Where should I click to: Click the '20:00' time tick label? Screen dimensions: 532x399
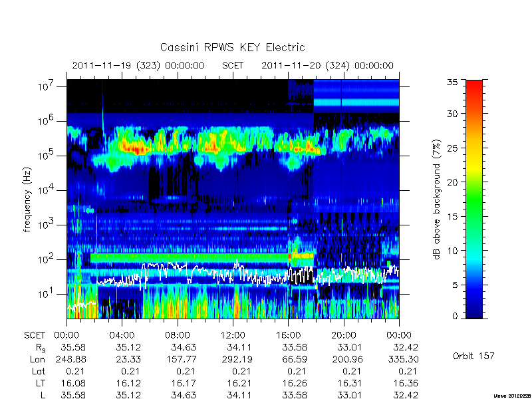click(x=343, y=335)
